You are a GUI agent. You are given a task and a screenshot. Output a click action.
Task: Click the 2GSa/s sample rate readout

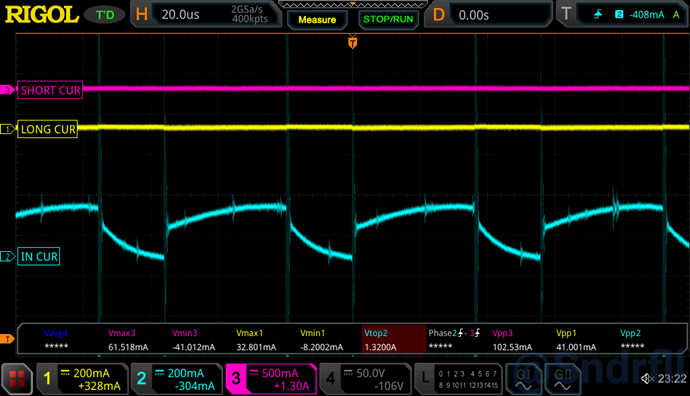(x=247, y=9)
